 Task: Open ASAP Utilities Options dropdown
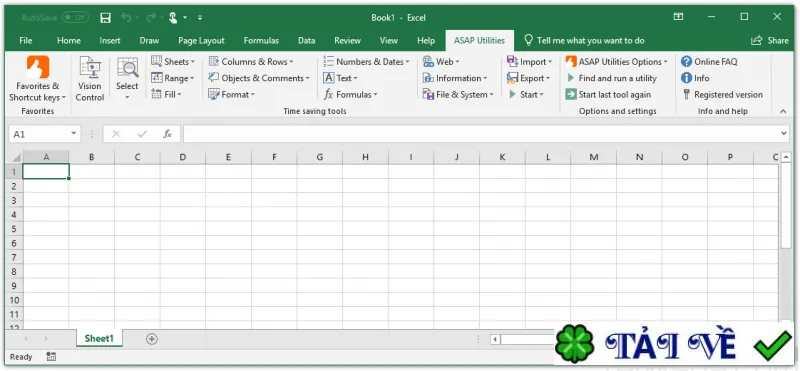(616, 62)
